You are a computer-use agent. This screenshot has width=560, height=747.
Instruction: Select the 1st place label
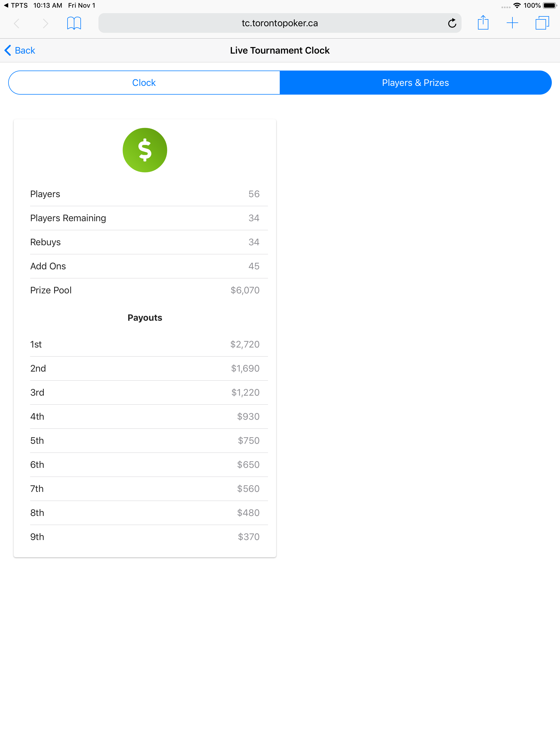[36, 345]
